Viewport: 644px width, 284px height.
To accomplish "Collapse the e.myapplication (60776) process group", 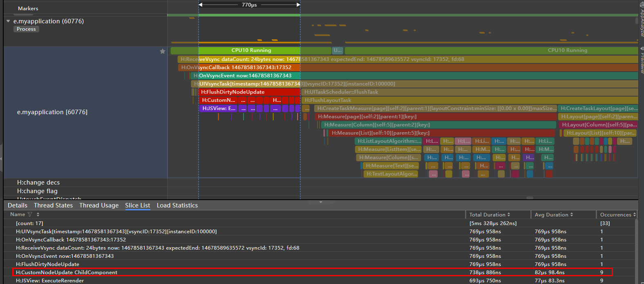I will click(8, 21).
